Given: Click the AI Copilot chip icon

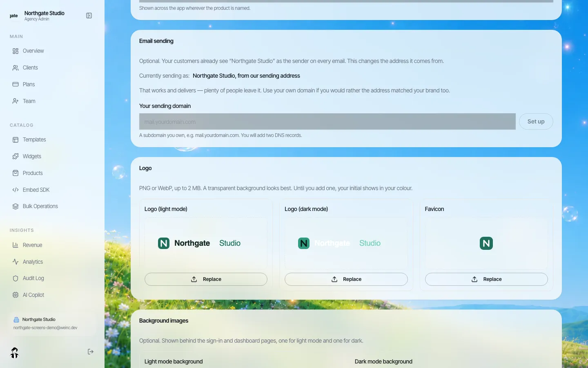Looking at the screenshot, I should pos(16,295).
